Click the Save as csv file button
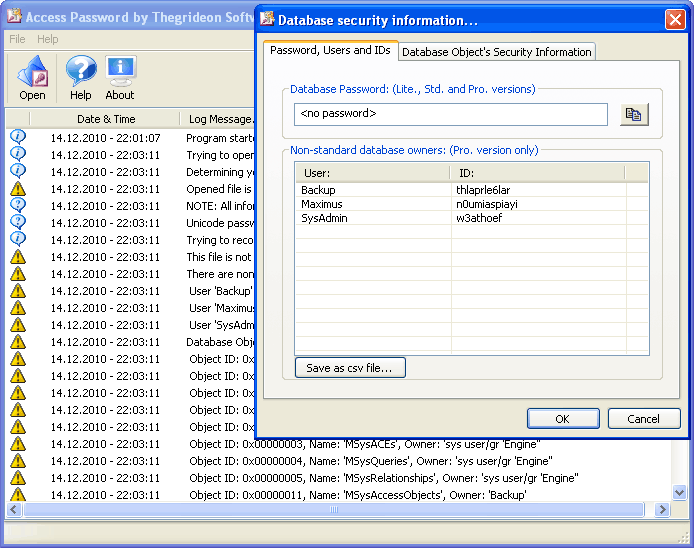 [350, 368]
